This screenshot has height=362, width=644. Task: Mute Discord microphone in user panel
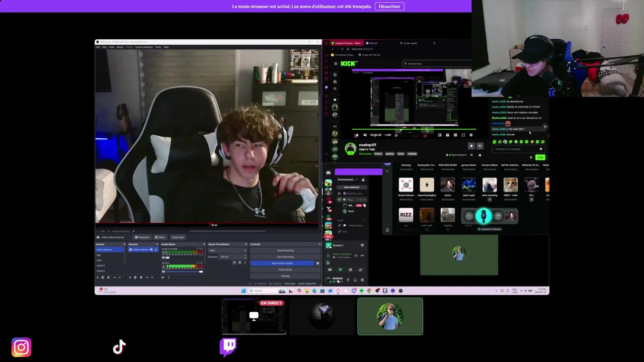coord(348,280)
